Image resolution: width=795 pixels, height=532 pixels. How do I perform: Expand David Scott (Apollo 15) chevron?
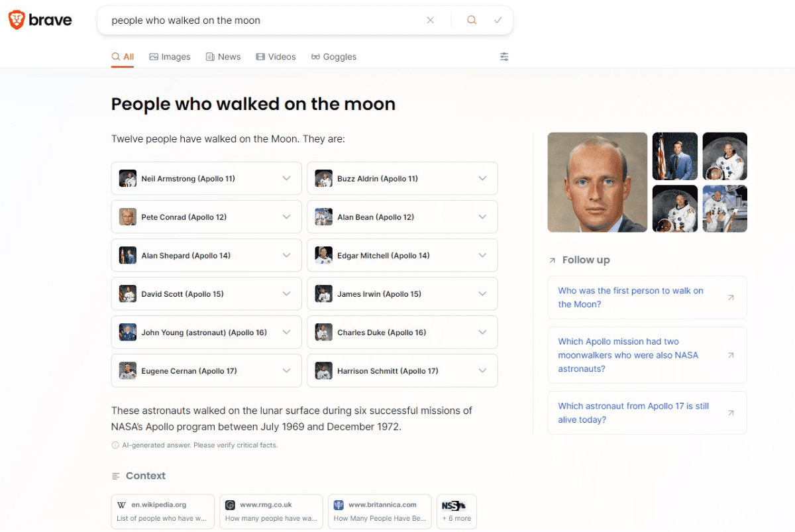coord(286,293)
